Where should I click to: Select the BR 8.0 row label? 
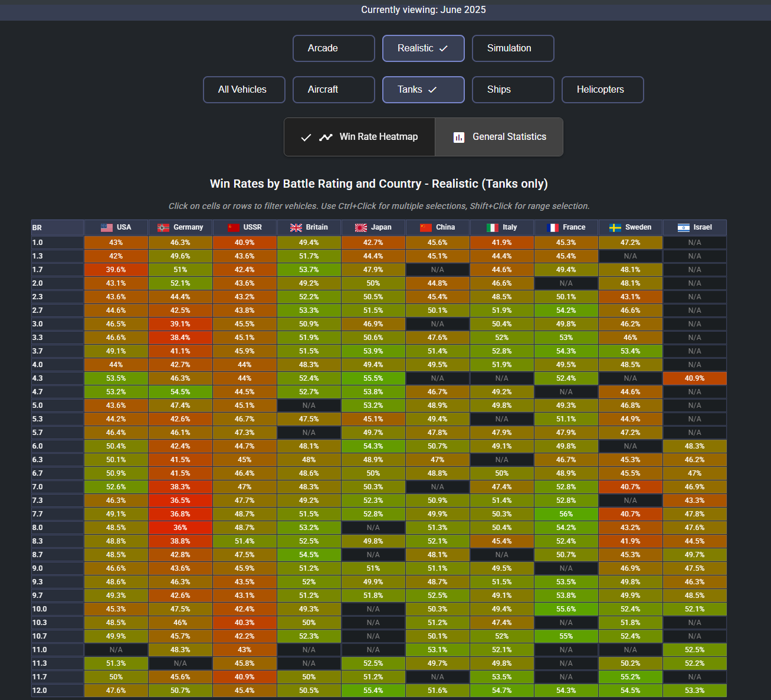click(x=57, y=528)
